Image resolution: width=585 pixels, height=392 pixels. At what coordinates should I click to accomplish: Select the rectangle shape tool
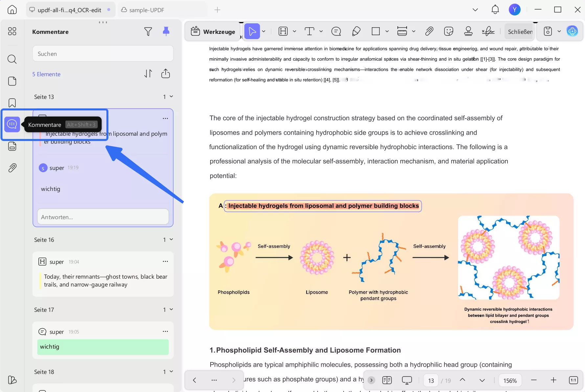point(376,31)
